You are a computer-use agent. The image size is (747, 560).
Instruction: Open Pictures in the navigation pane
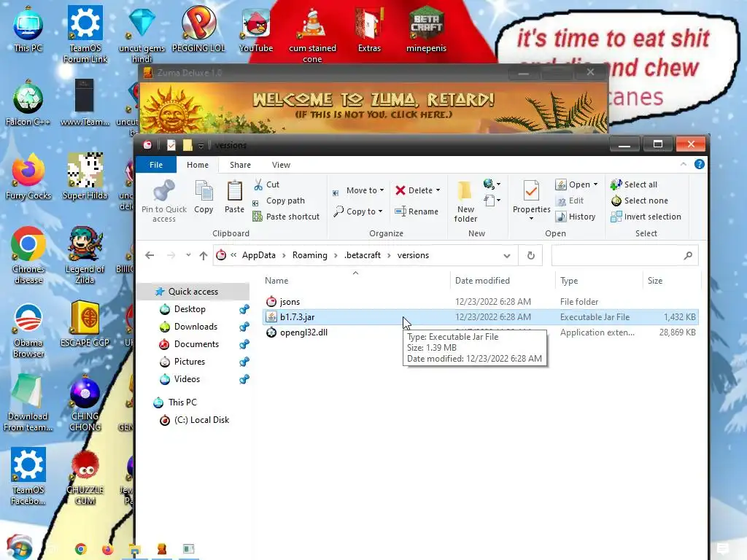[x=189, y=362]
